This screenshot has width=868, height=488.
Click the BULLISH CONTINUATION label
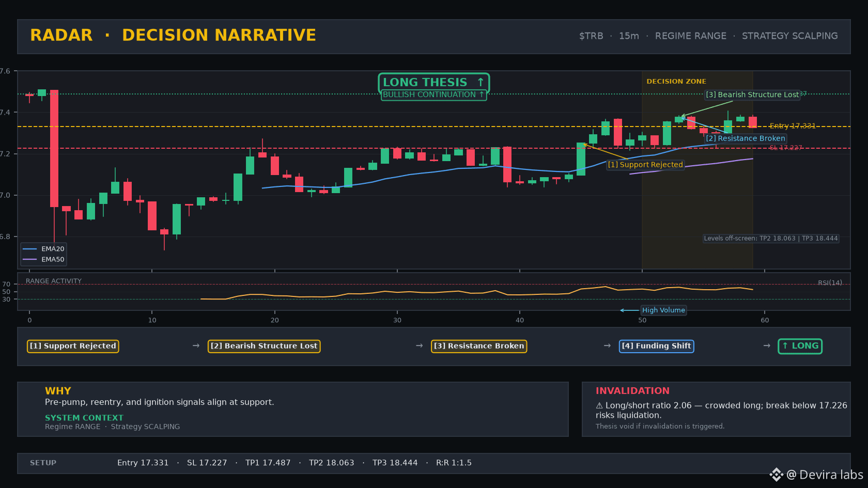click(x=433, y=95)
